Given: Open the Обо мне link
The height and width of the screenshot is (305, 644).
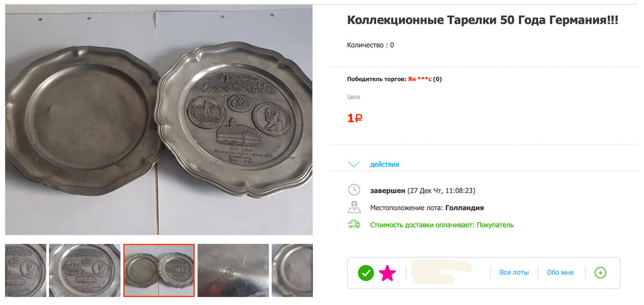Looking at the screenshot, I should pos(560,272).
